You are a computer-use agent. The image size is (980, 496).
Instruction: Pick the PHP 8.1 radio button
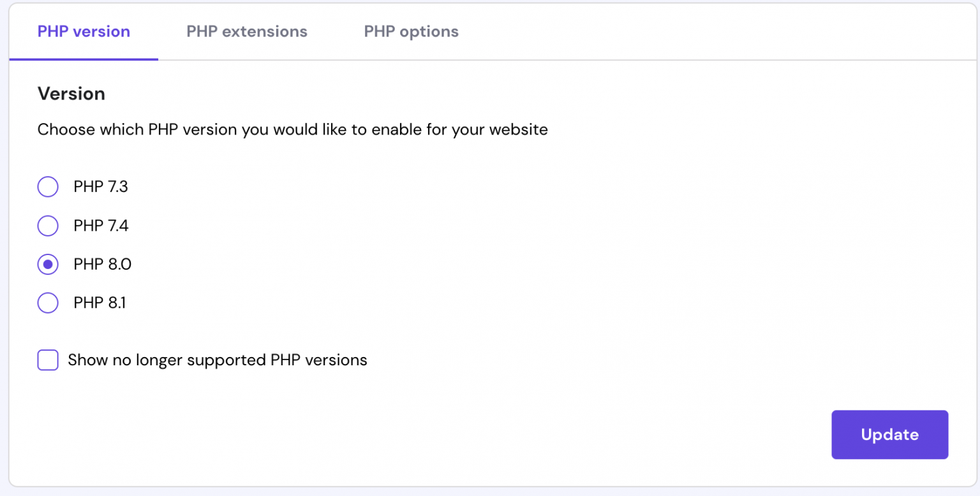(x=48, y=302)
